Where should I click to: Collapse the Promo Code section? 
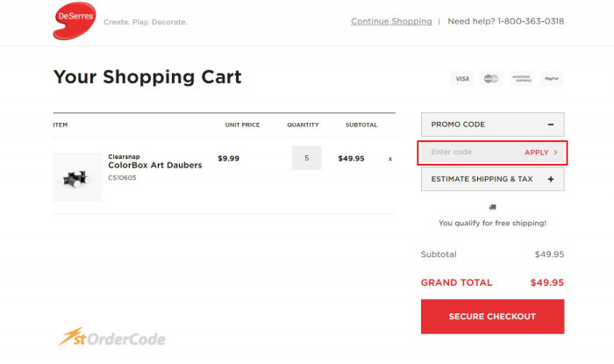pyautogui.click(x=551, y=125)
